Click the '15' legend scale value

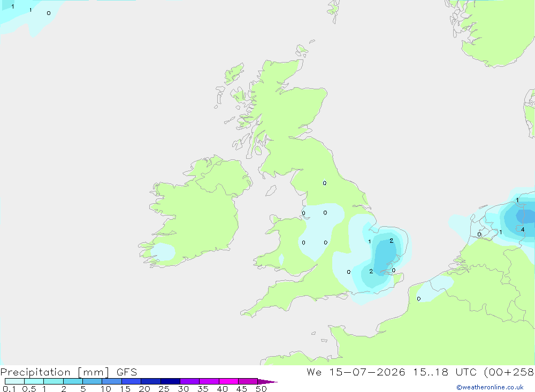click(x=125, y=389)
